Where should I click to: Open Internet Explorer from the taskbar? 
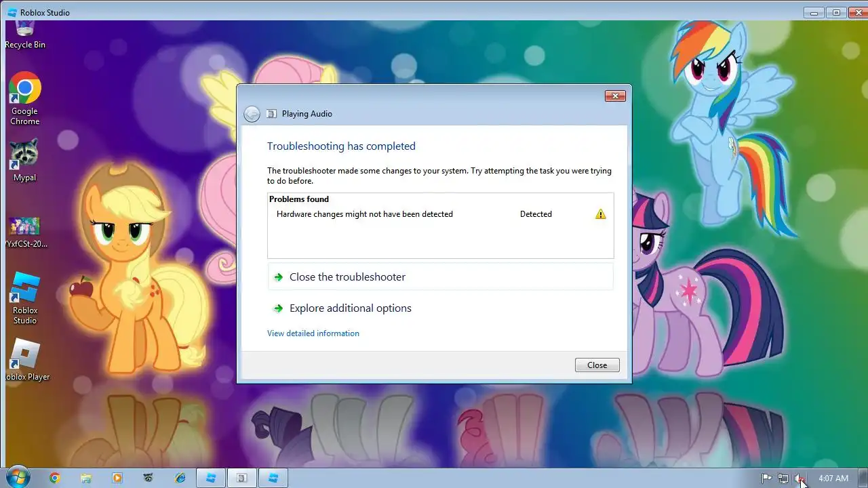pos(180,478)
